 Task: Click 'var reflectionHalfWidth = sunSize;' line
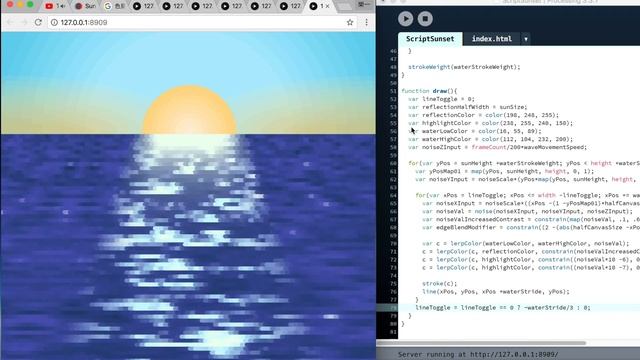point(468,107)
